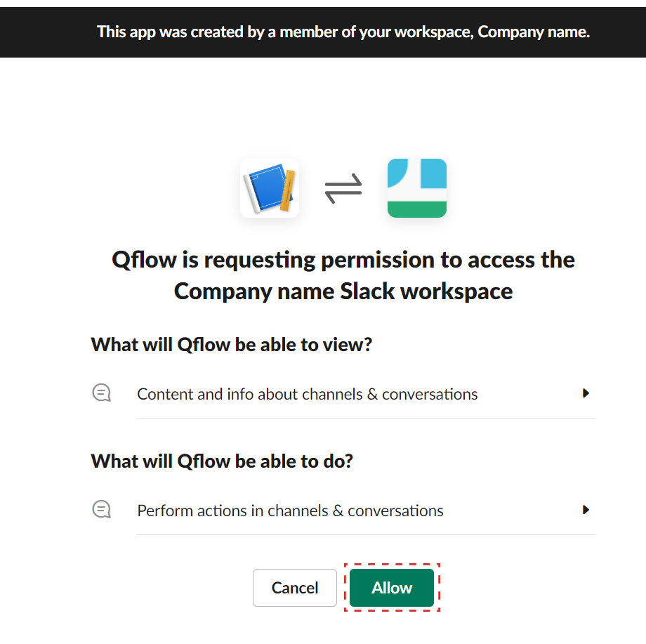
Task: Click the 'What will Qflow be able to view?' heading
Action: tap(231, 344)
